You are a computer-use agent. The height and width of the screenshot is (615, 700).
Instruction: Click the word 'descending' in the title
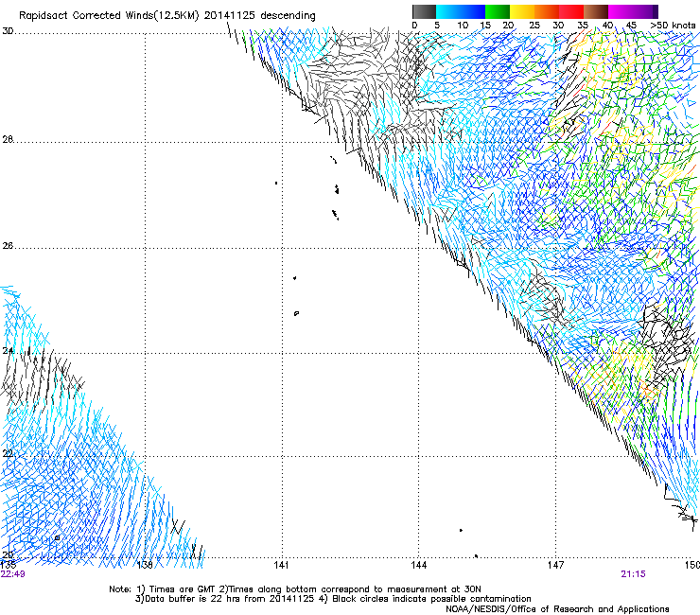pos(288,15)
